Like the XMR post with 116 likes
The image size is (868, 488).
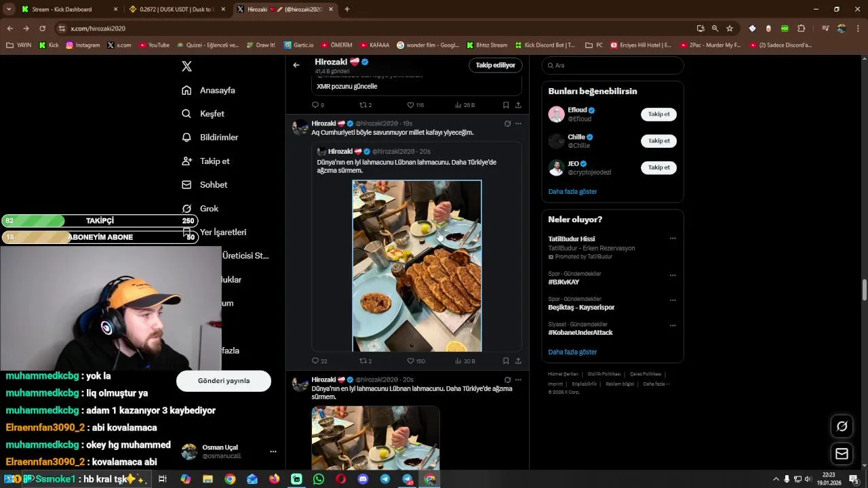click(410, 105)
